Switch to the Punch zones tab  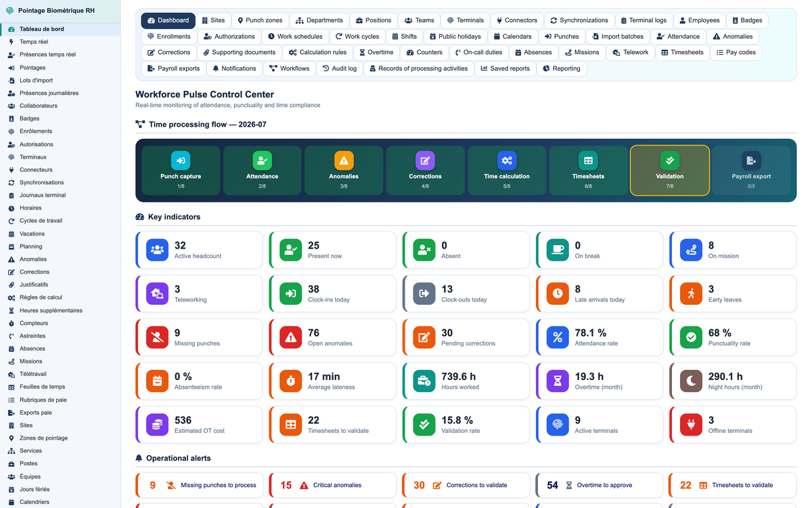[x=260, y=20]
